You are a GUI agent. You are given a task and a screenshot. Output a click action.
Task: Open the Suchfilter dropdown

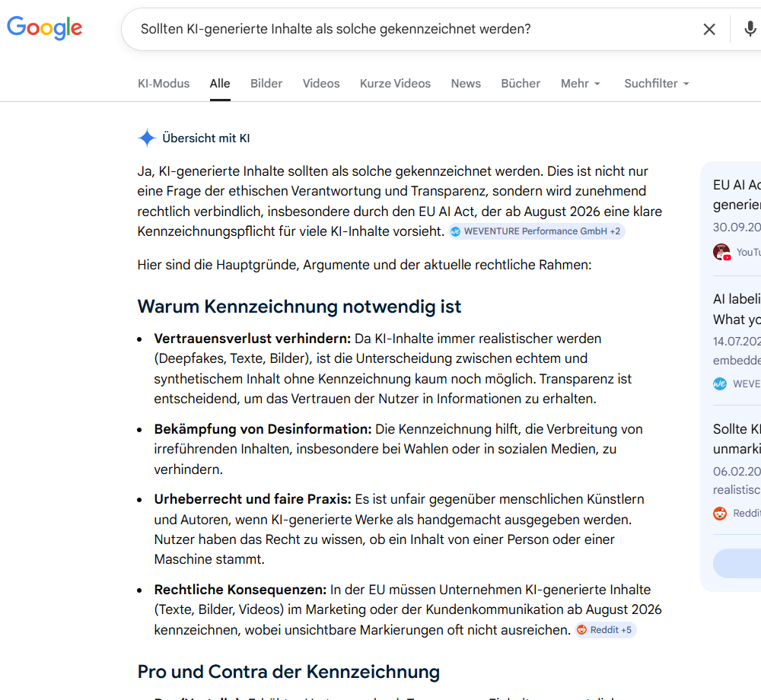click(x=656, y=84)
